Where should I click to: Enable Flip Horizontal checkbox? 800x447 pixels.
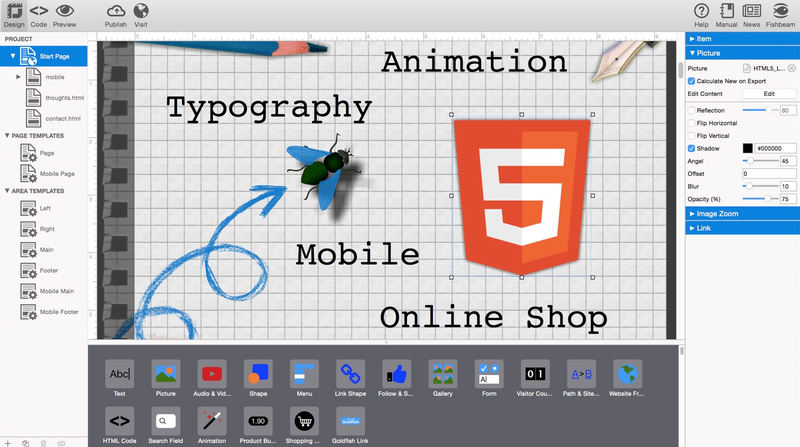691,123
